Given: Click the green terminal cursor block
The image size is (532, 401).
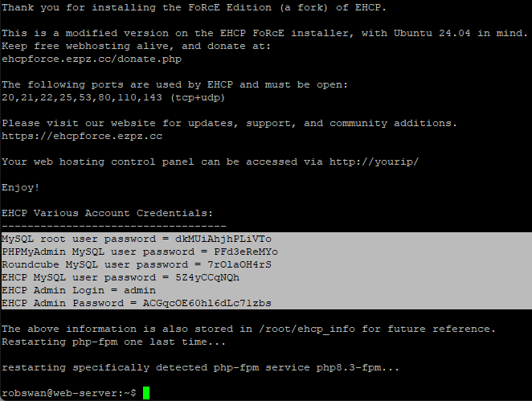Looking at the screenshot, I should pyautogui.click(x=146, y=393).
